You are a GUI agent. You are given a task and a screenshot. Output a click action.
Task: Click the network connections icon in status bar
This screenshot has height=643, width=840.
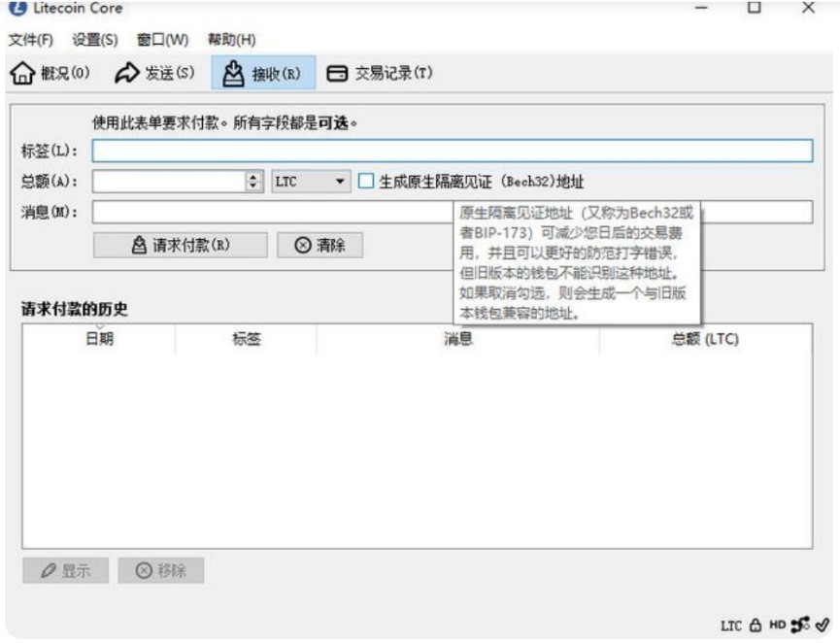click(800, 625)
